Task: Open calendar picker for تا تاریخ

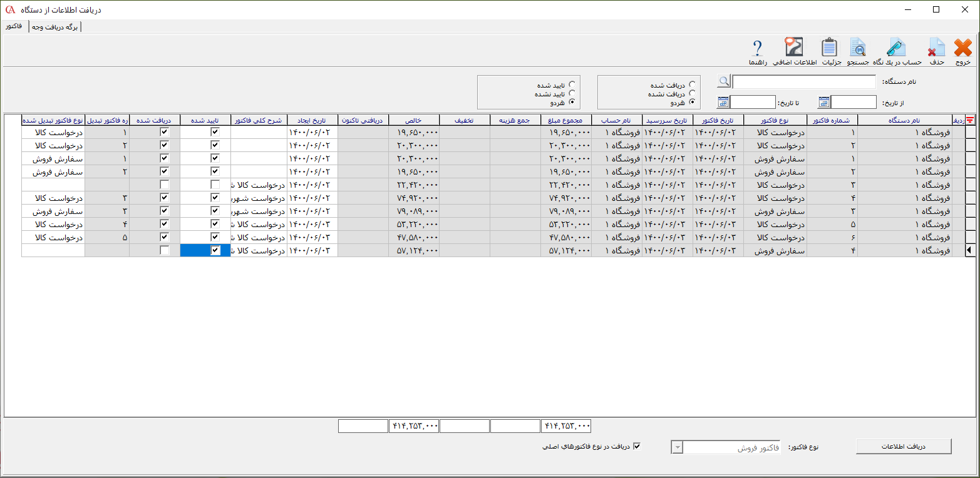Action: click(723, 102)
